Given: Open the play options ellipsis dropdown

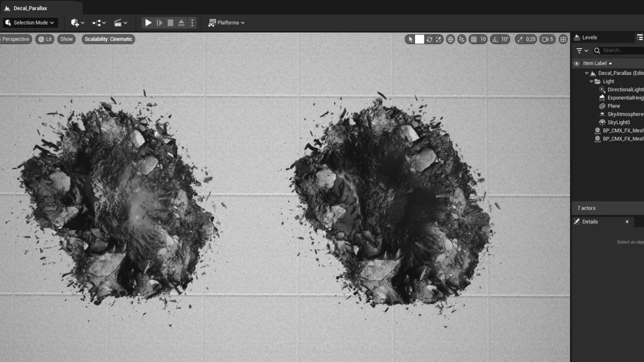Looking at the screenshot, I should click(192, 22).
